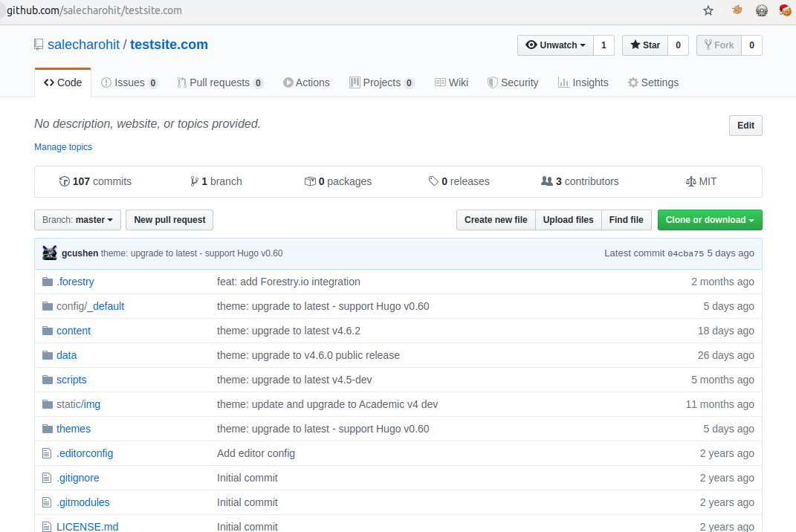The image size is (796, 532).
Task: Open the .forestry folder link
Action: pyautogui.click(x=75, y=282)
